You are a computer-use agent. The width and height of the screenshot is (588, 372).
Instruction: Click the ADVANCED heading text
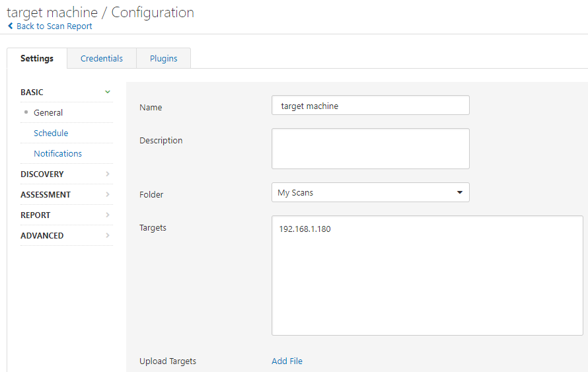[x=42, y=235]
